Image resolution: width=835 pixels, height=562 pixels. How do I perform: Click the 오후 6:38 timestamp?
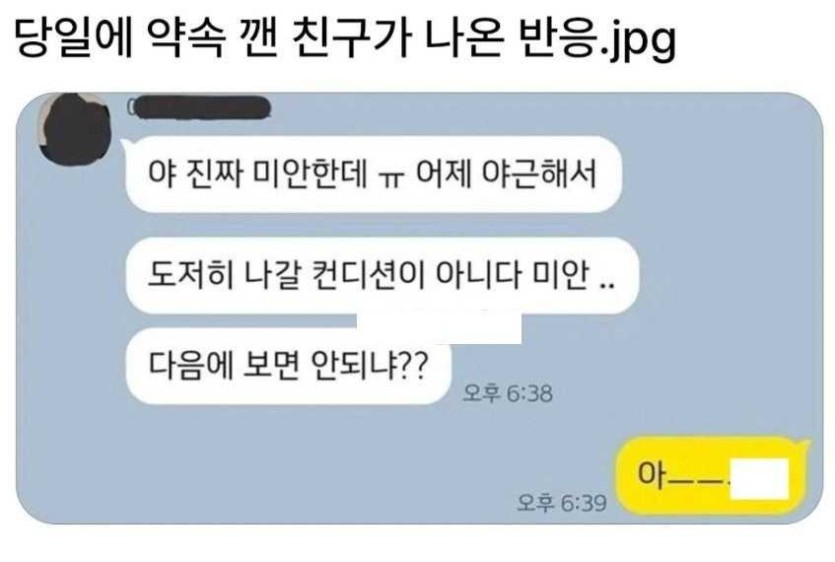[x=507, y=394]
